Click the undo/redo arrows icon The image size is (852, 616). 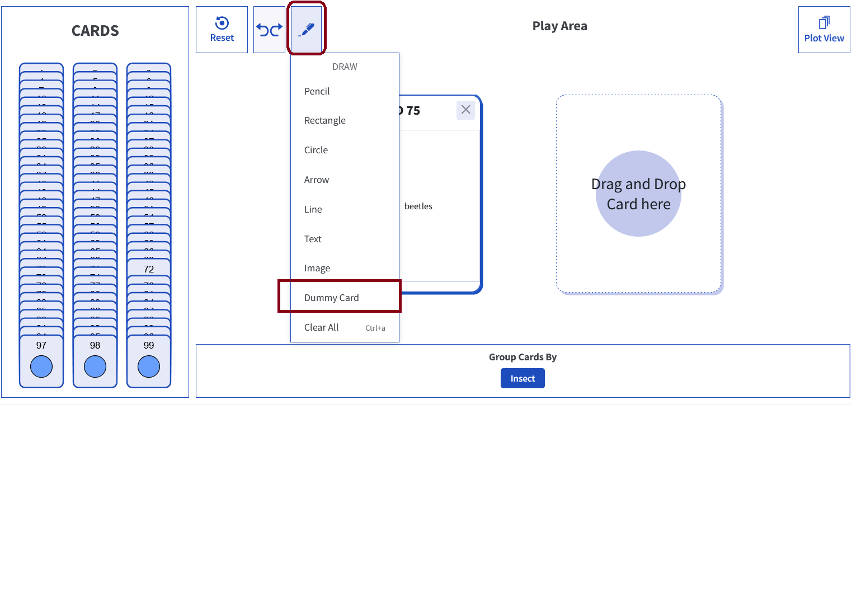pos(269,30)
